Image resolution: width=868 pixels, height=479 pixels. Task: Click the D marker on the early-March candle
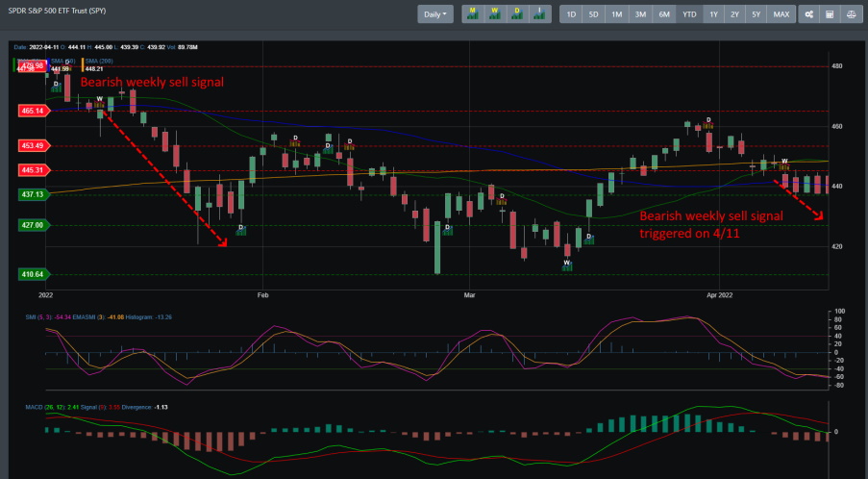pos(502,199)
